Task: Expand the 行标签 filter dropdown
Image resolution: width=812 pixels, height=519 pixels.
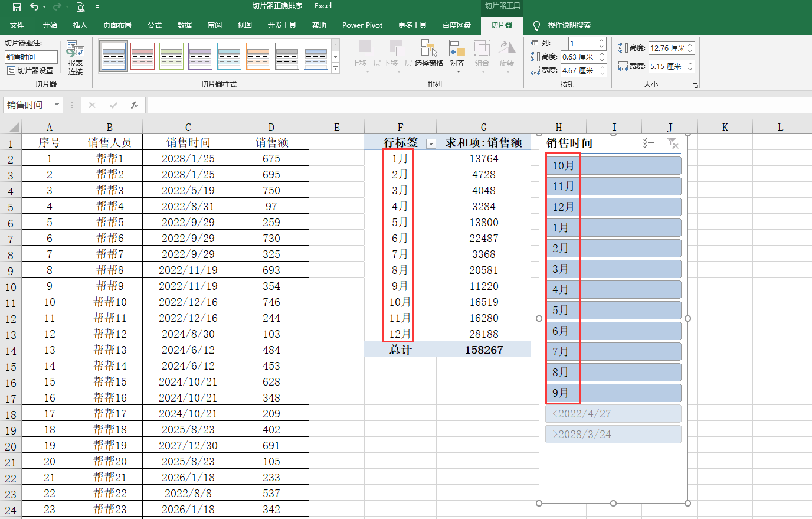Action: pos(431,143)
